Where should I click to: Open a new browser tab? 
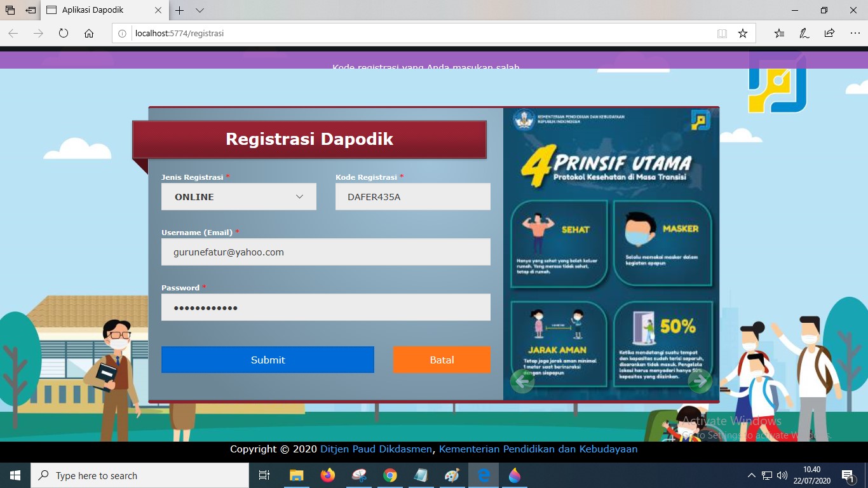point(180,10)
